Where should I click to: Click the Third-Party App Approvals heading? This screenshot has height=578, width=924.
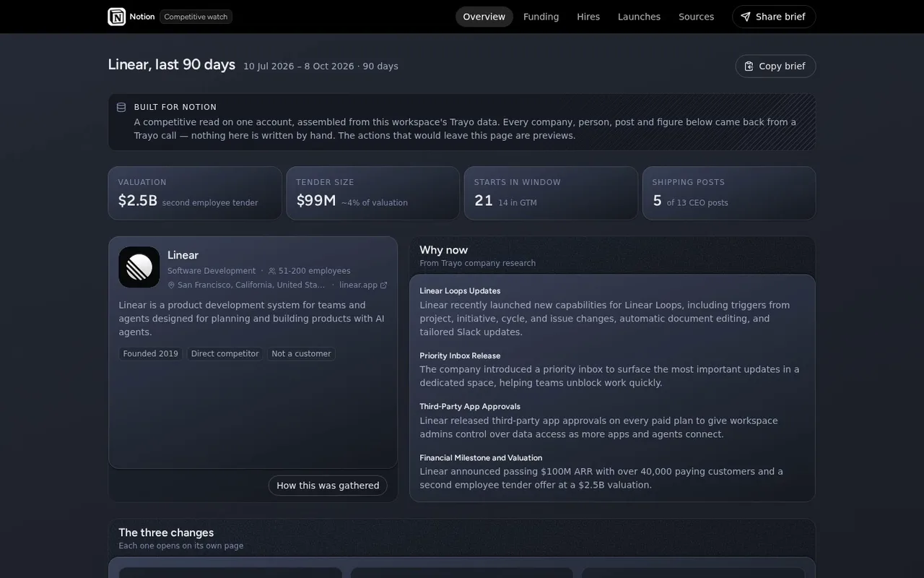tap(470, 407)
